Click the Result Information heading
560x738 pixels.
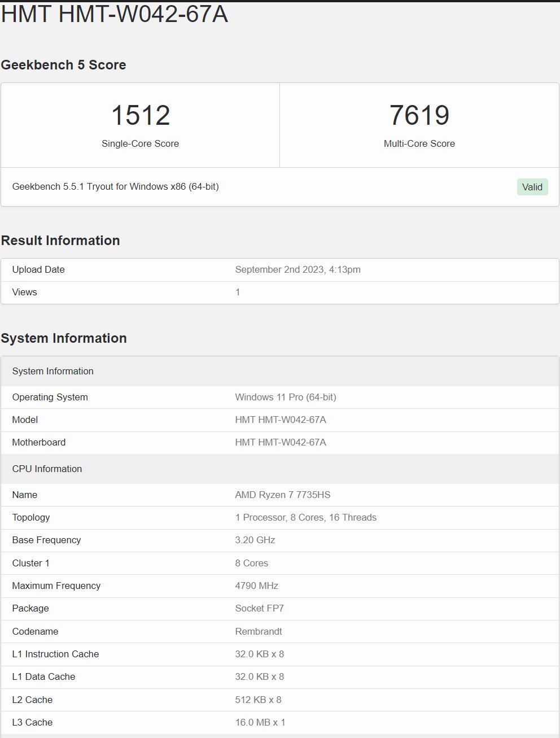tap(60, 241)
